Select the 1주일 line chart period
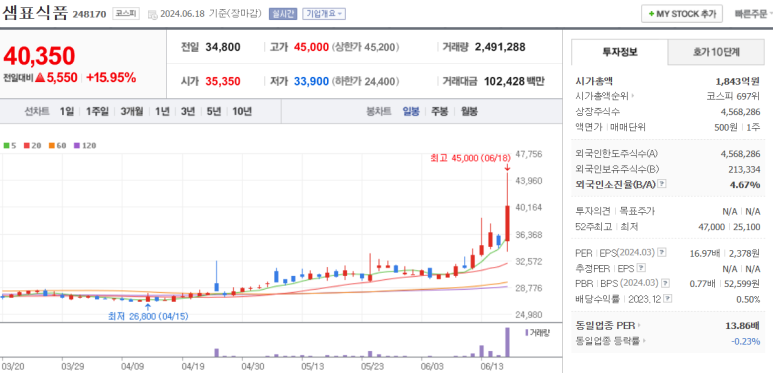The image size is (773, 373). coord(97,111)
